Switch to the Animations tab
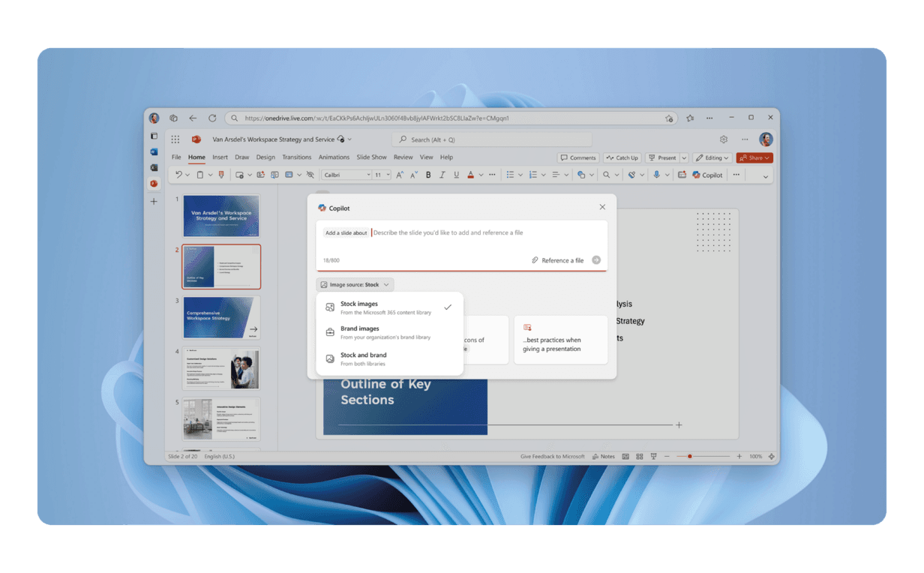 pos(334,157)
